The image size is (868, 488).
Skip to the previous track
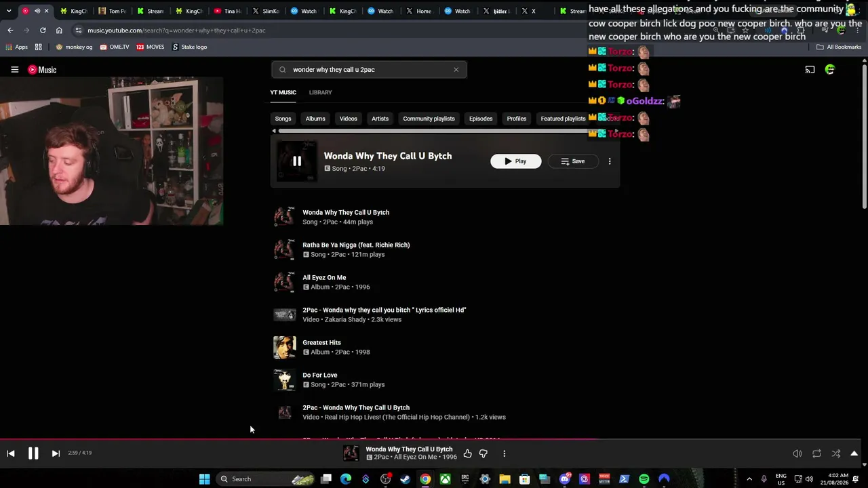pyautogui.click(x=11, y=453)
